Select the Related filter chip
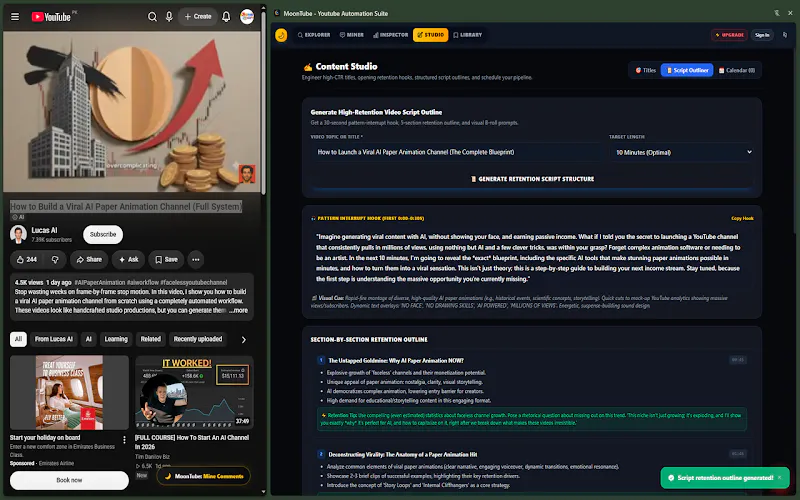Image resolution: width=800 pixels, height=500 pixels. click(x=151, y=339)
